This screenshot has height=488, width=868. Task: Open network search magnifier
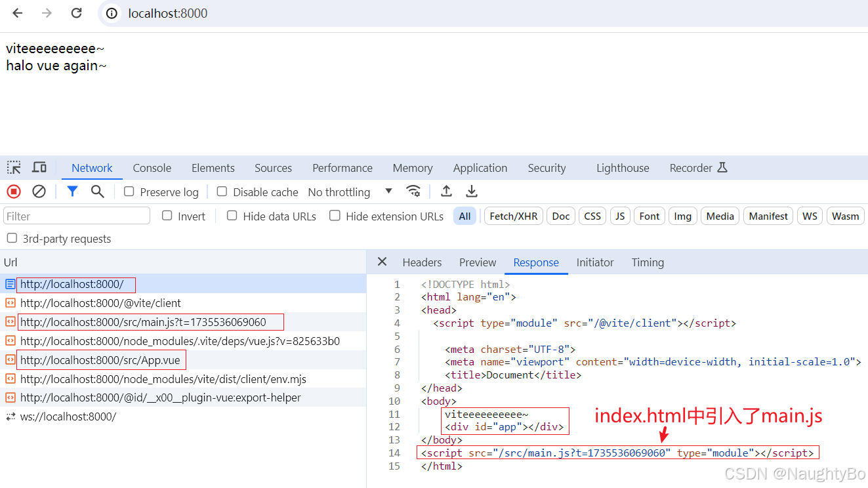tap(98, 192)
